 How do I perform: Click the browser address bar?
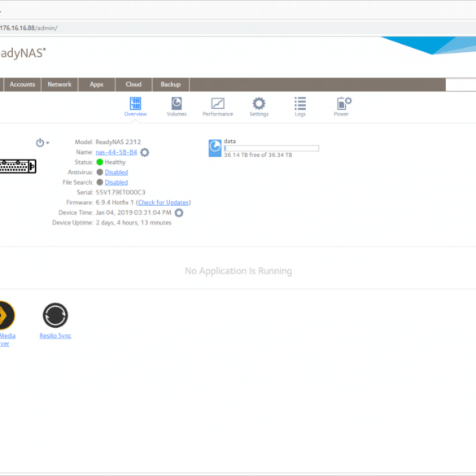coord(238,28)
